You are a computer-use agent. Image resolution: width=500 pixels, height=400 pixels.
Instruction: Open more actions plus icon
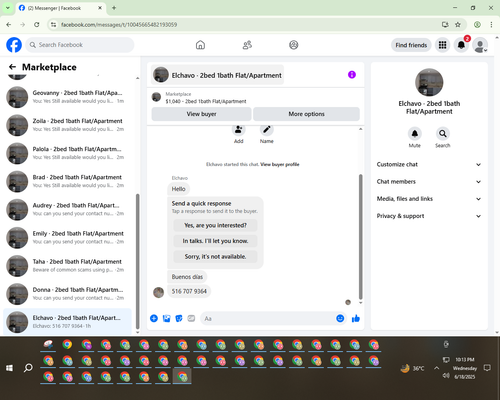point(154,319)
